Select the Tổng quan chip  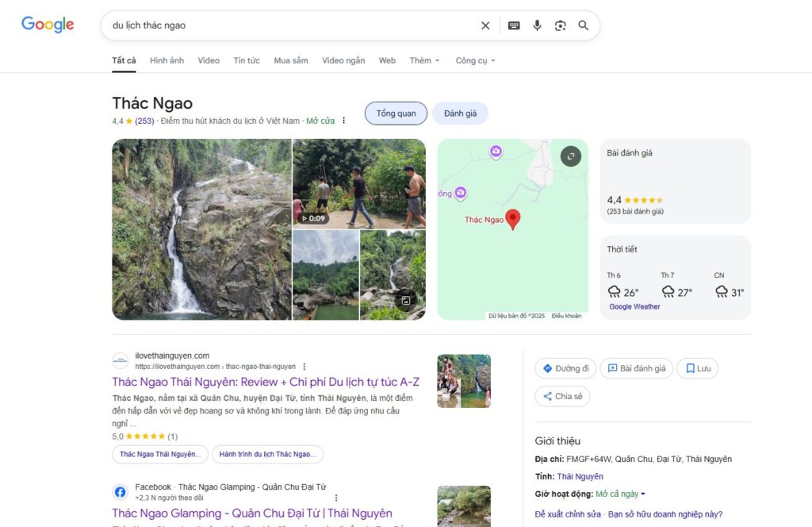[x=396, y=113]
